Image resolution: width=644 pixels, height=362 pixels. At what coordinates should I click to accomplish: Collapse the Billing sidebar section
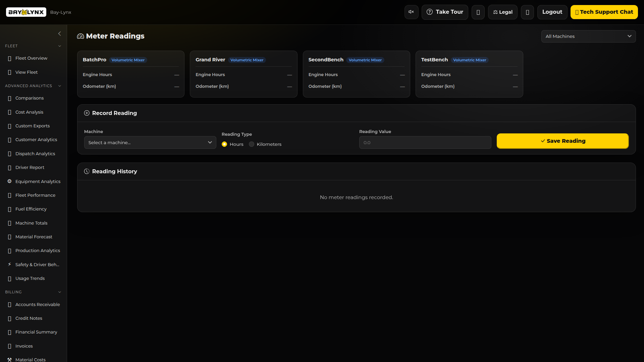pyautogui.click(x=59, y=292)
